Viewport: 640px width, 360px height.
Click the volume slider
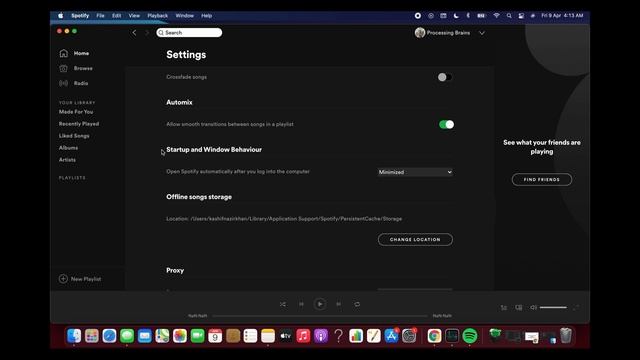click(x=553, y=307)
